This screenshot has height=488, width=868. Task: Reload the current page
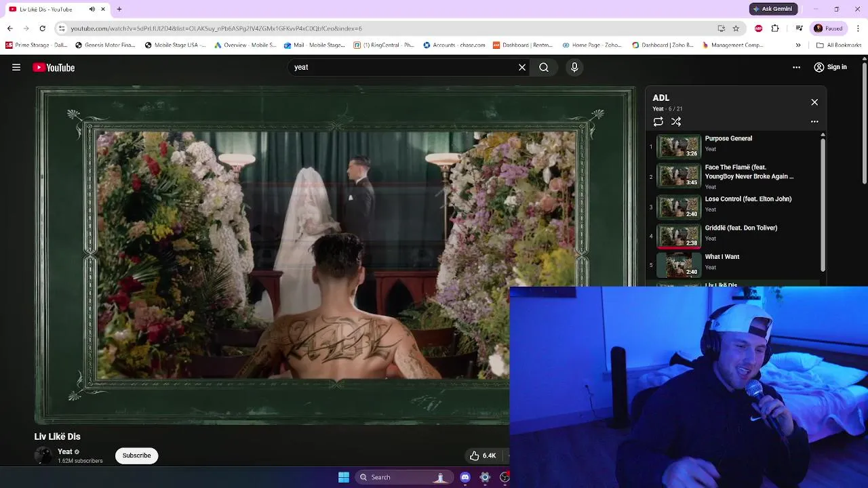(x=42, y=28)
